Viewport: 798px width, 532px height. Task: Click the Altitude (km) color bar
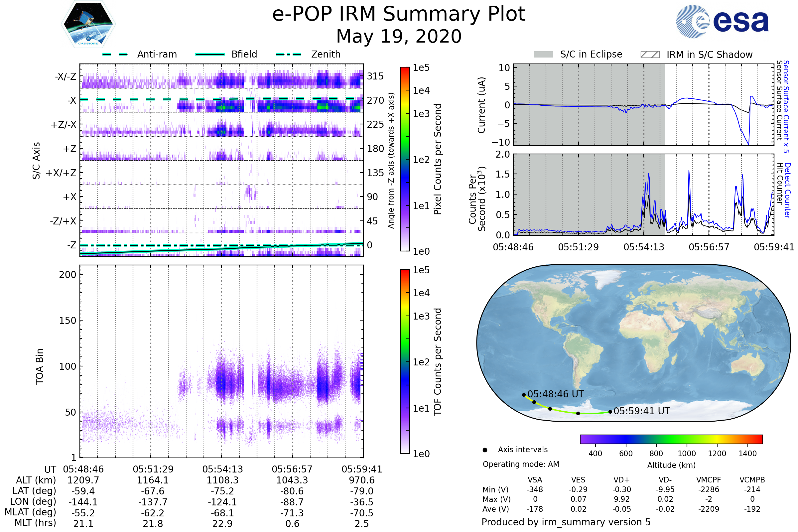(671, 439)
